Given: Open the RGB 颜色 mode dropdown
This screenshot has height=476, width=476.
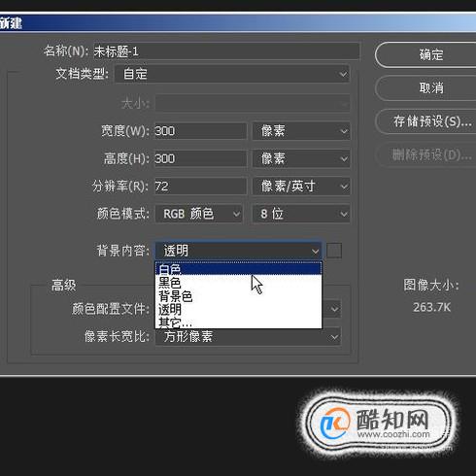Looking at the screenshot, I should [x=199, y=214].
